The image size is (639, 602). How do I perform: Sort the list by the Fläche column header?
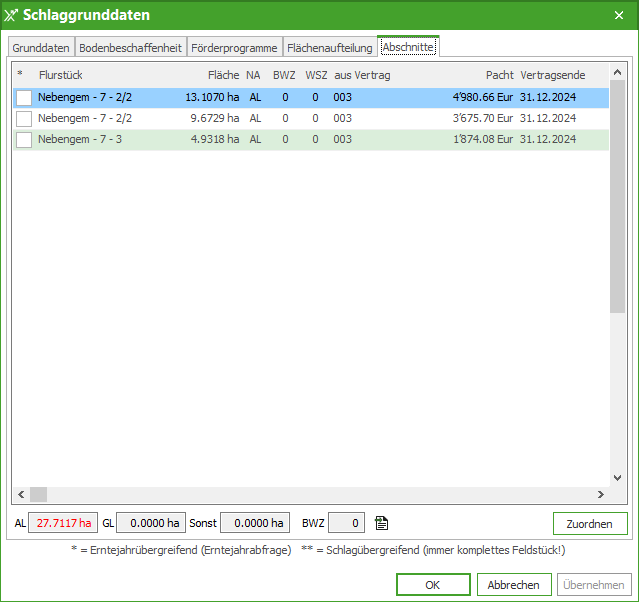[x=223, y=75]
